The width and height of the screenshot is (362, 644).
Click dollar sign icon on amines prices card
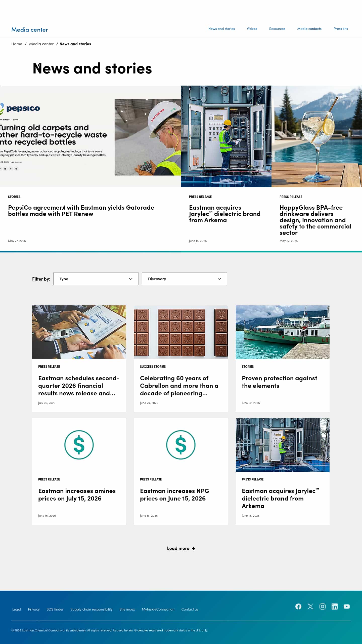coord(79,445)
